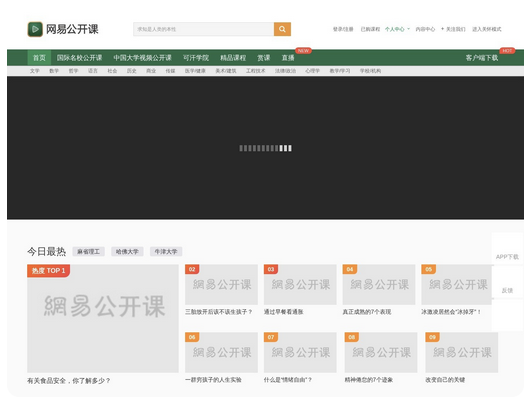Viewport: 528px width, 420px height.
Task: Select the 学校/机构 category
Action: pyautogui.click(x=370, y=71)
